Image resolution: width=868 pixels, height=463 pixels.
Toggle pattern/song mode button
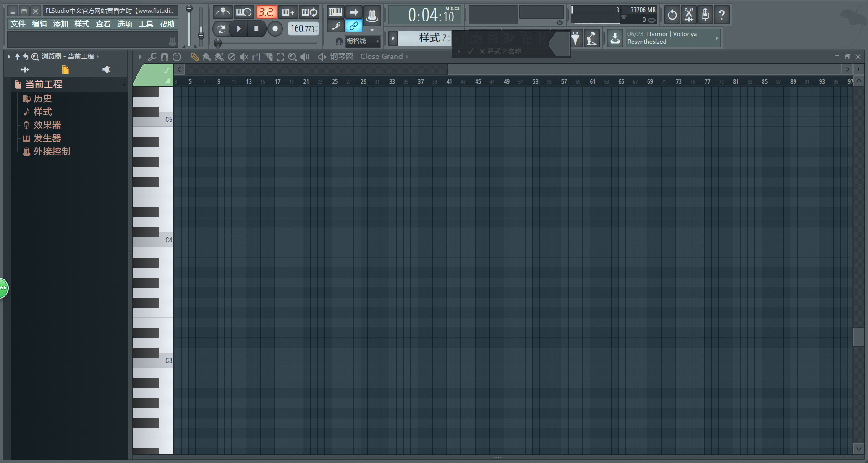tap(221, 29)
